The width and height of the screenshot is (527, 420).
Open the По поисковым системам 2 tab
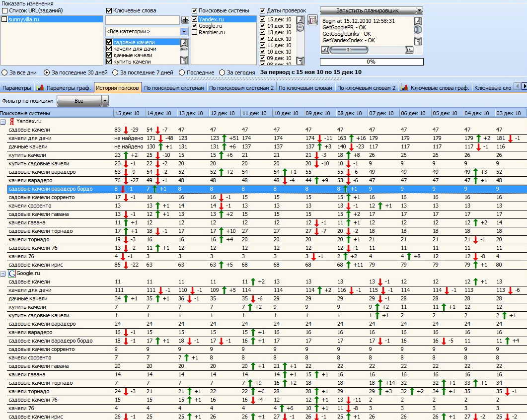tap(241, 88)
